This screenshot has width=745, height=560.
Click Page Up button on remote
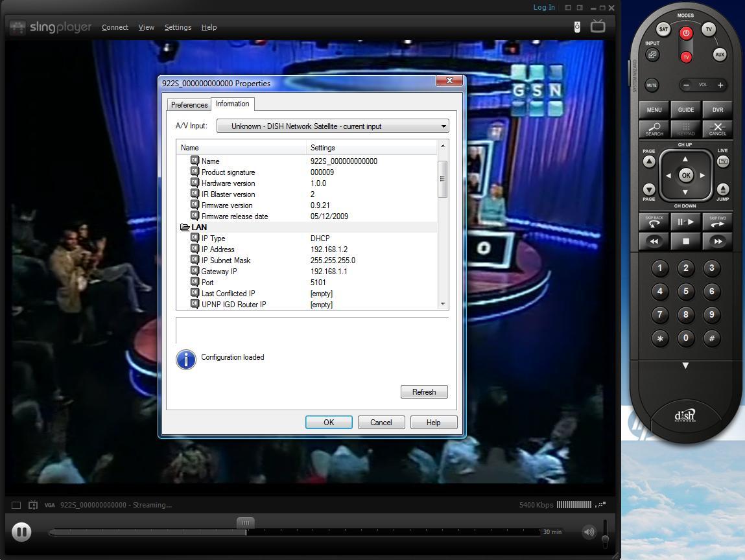click(649, 162)
